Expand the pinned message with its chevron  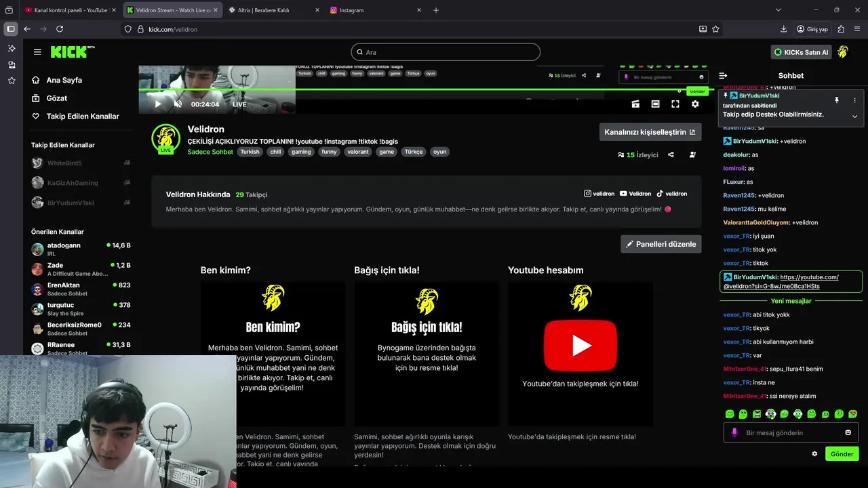click(854, 116)
